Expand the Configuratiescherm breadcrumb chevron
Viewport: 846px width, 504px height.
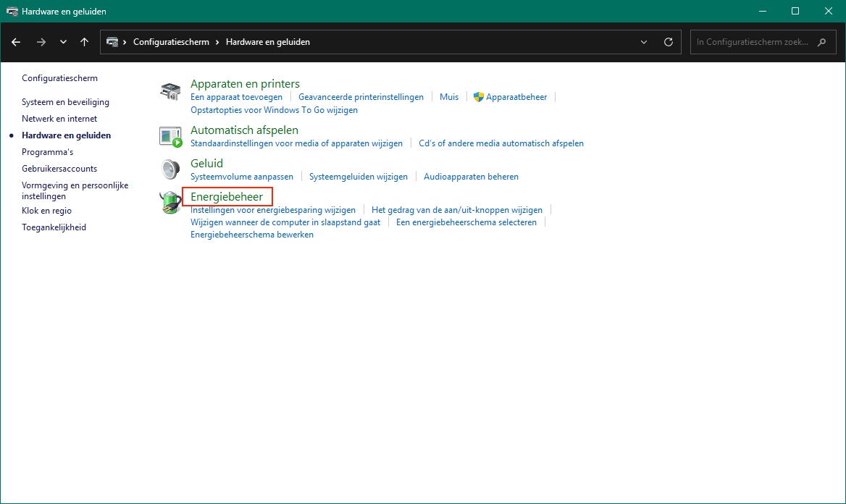(x=217, y=42)
